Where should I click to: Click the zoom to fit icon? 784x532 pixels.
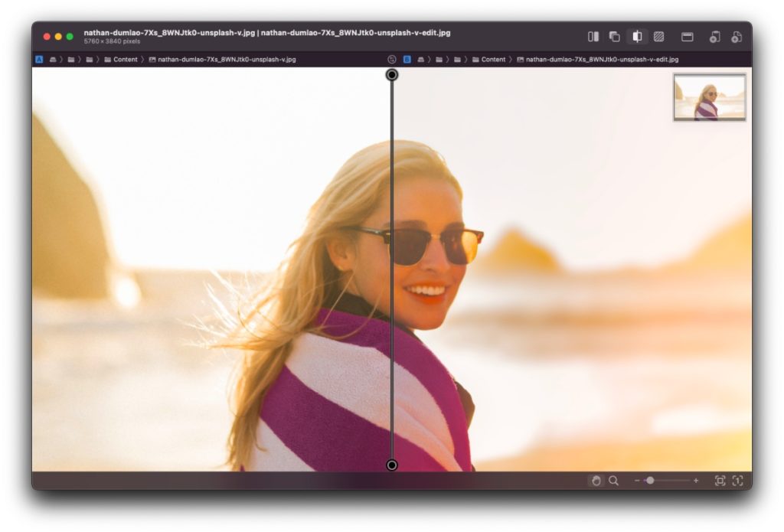point(720,481)
